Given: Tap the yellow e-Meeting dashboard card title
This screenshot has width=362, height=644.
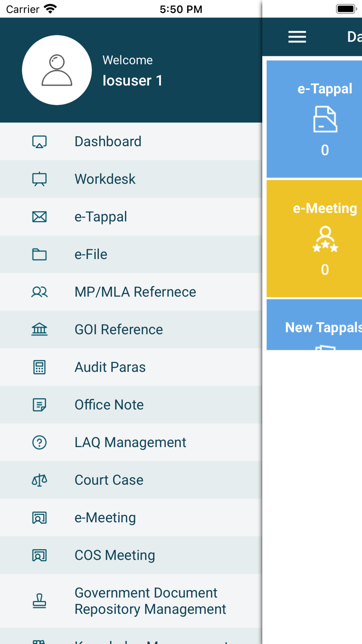Looking at the screenshot, I should (325, 208).
